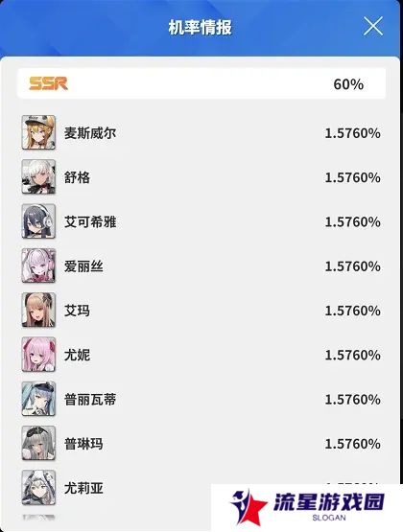Select the 艾可希雅 headphone girl avatar
403x532 pixels.
pyautogui.click(x=38, y=221)
